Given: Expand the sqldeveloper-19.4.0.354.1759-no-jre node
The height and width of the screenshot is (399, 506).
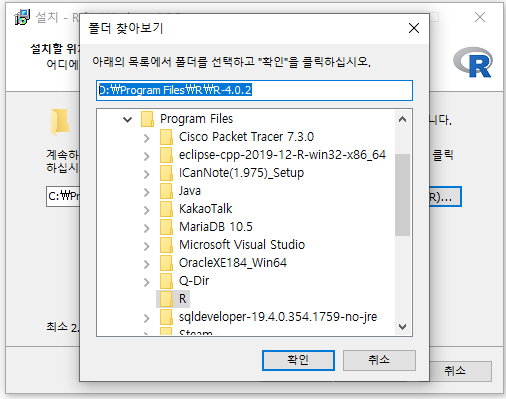Looking at the screenshot, I should pos(146,318).
